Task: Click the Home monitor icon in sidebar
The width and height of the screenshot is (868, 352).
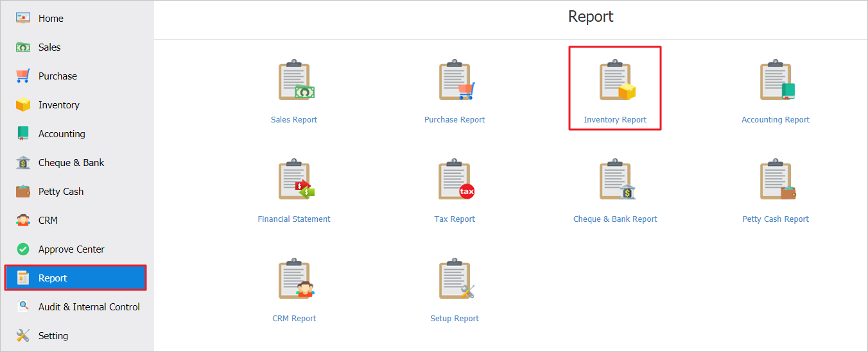Action: pos(23,18)
